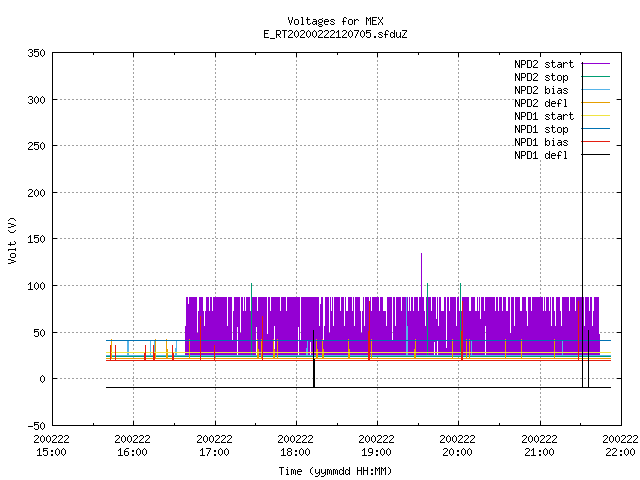
Task: Click the 150 y-axis tick label
Action: tap(36, 239)
